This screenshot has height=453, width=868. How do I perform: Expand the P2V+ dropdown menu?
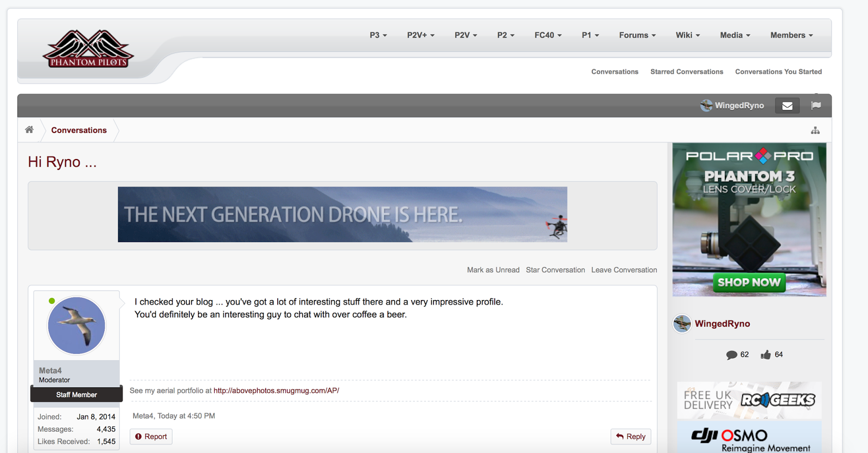[x=420, y=35]
